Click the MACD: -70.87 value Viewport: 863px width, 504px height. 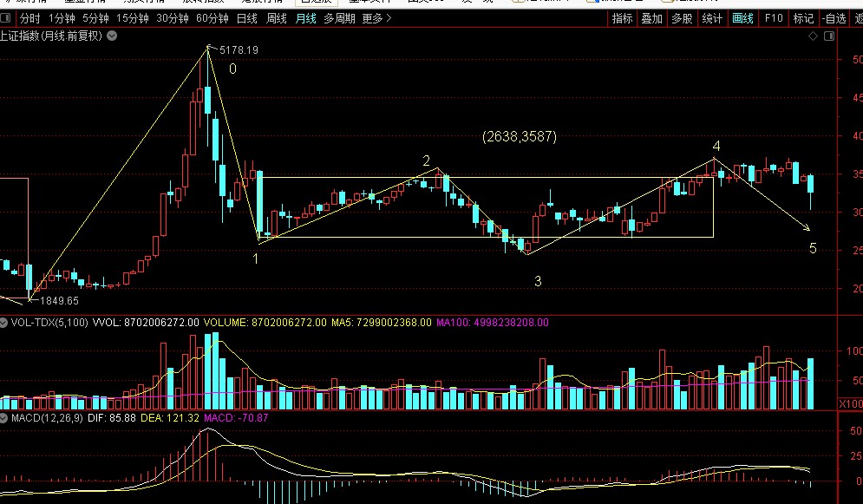coord(236,418)
